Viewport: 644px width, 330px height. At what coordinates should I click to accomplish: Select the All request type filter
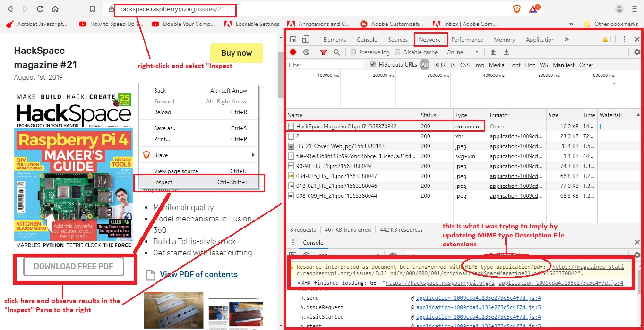click(425, 65)
